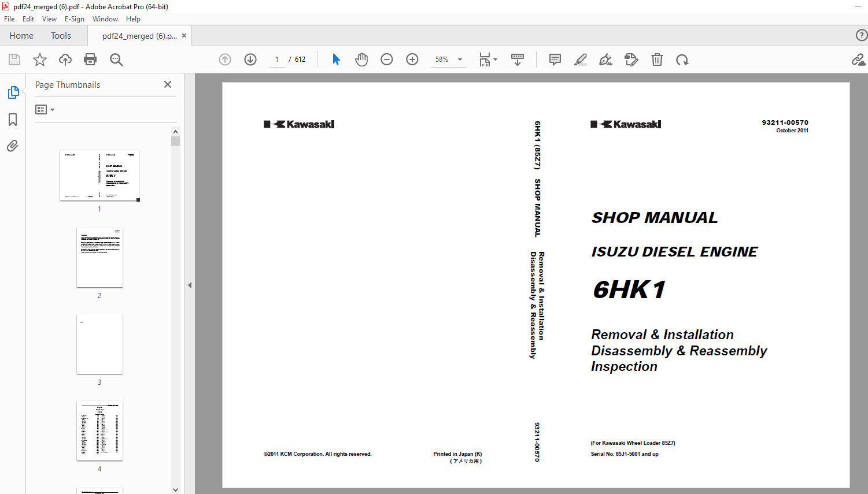Click the "6HK1" title text
Image resolution: width=868 pixels, height=494 pixels.
tap(629, 289)
